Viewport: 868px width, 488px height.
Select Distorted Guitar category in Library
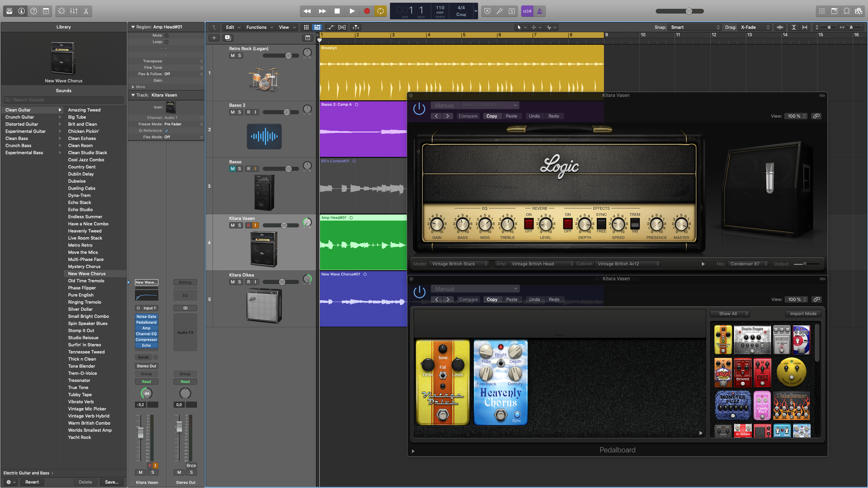pos(33,124)
